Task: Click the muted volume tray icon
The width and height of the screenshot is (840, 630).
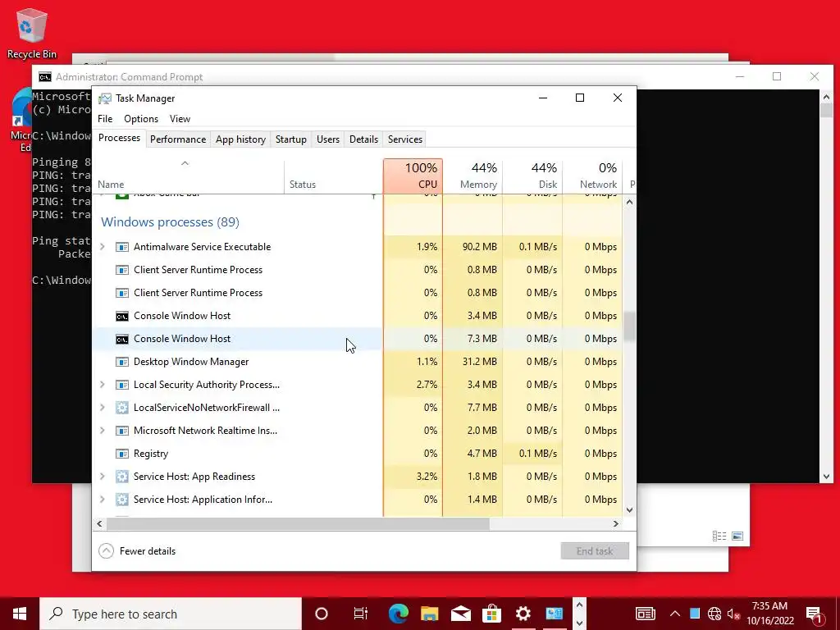Action: coord(733,614)
